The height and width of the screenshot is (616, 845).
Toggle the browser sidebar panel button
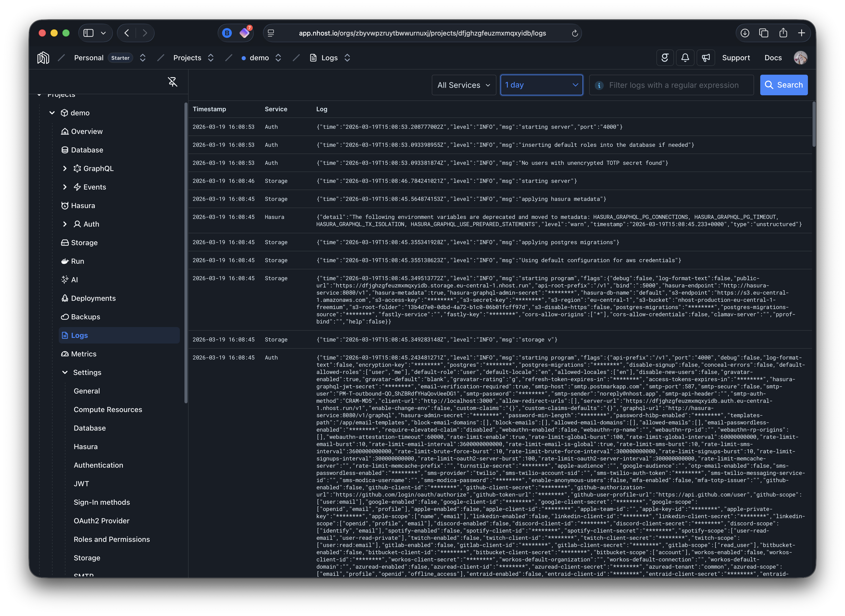pyautogui.click(x=88, y=33)
